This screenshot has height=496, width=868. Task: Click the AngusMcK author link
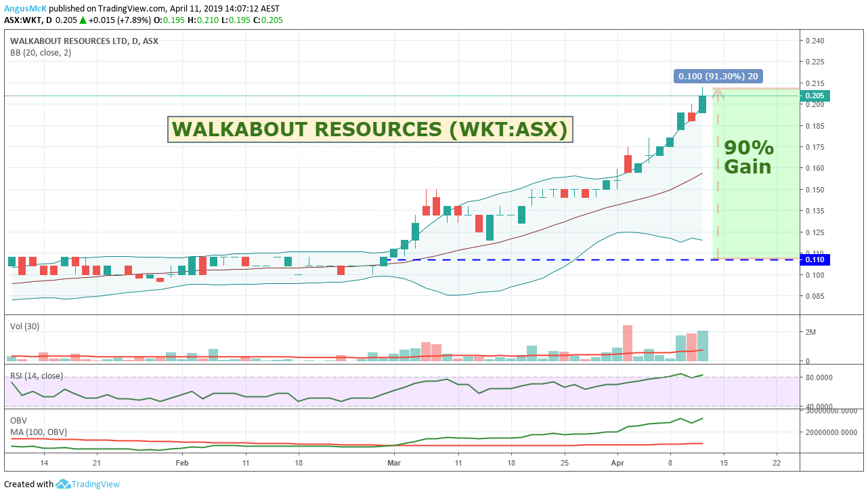coord(25,9)
